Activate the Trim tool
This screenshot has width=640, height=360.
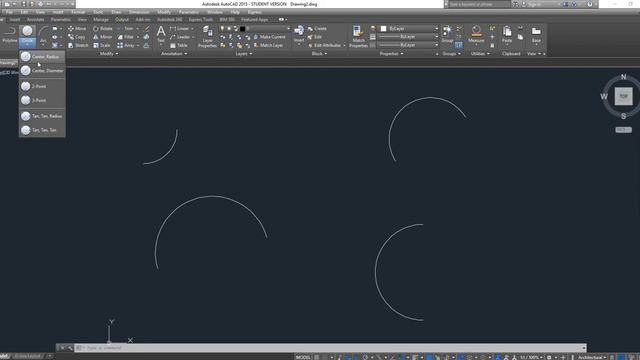pos(126,29)
